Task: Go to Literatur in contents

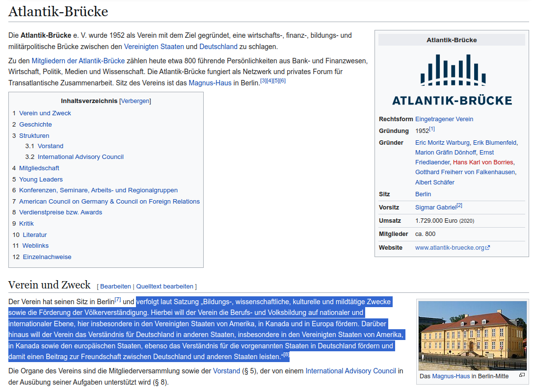Action: tap(35, 235)
